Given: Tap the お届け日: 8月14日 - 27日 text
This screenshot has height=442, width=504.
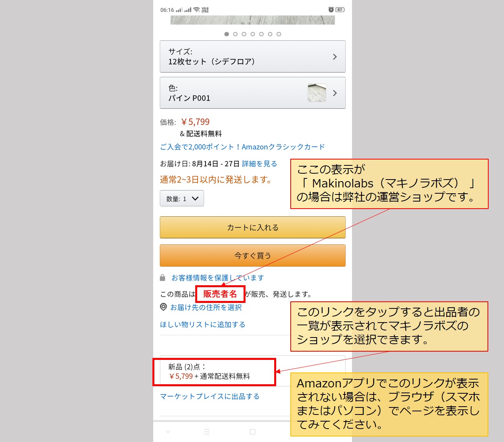Looking at the screenshot, I should pos(200,164).
